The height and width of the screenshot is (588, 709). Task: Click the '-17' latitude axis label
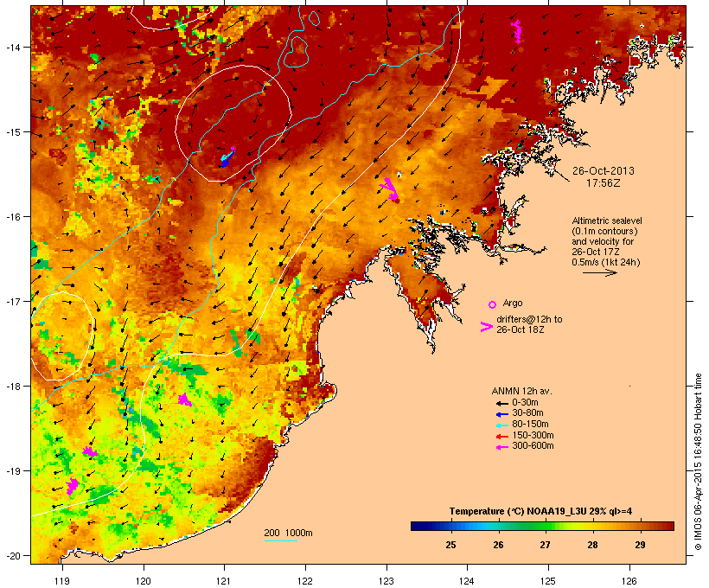click(x=12, y=301)
